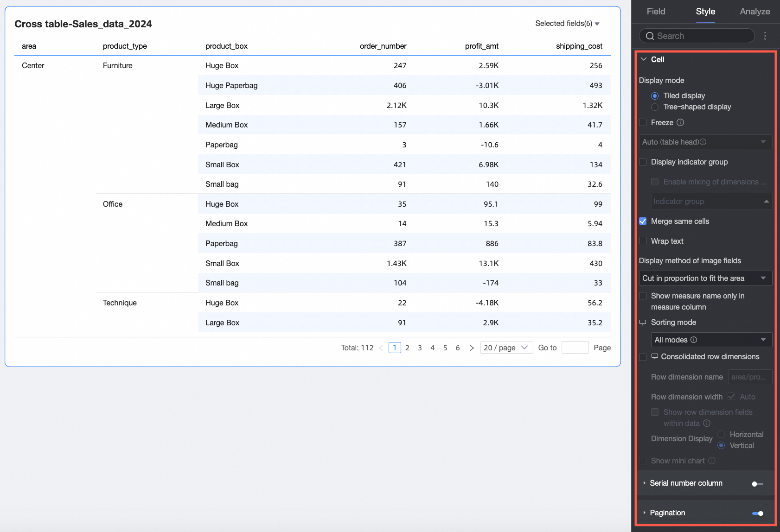Select Tree-shaped display radio button
780x532 pixels.
pos(655,107)
